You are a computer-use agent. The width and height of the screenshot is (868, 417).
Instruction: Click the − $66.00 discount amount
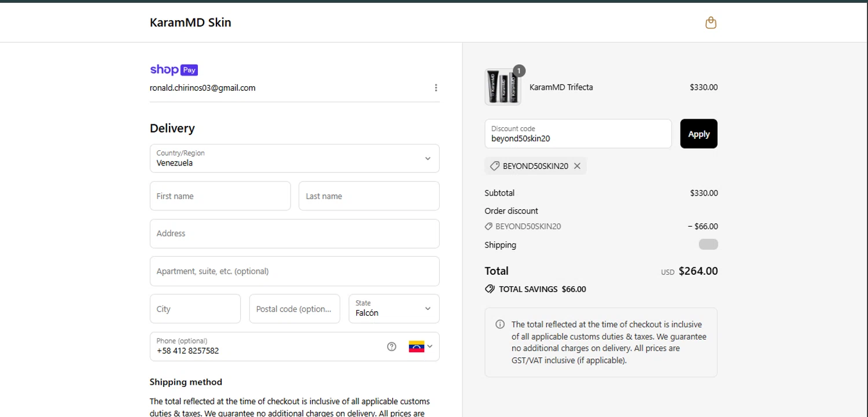click(703, 227)
